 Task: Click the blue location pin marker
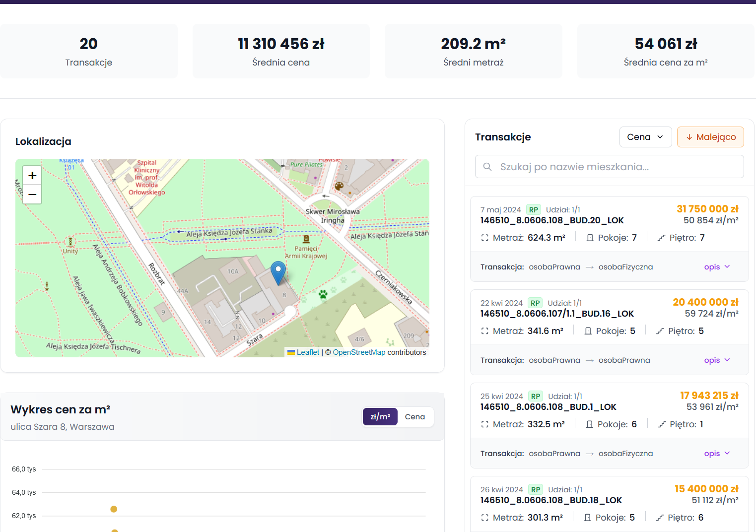tap(278, 272)
